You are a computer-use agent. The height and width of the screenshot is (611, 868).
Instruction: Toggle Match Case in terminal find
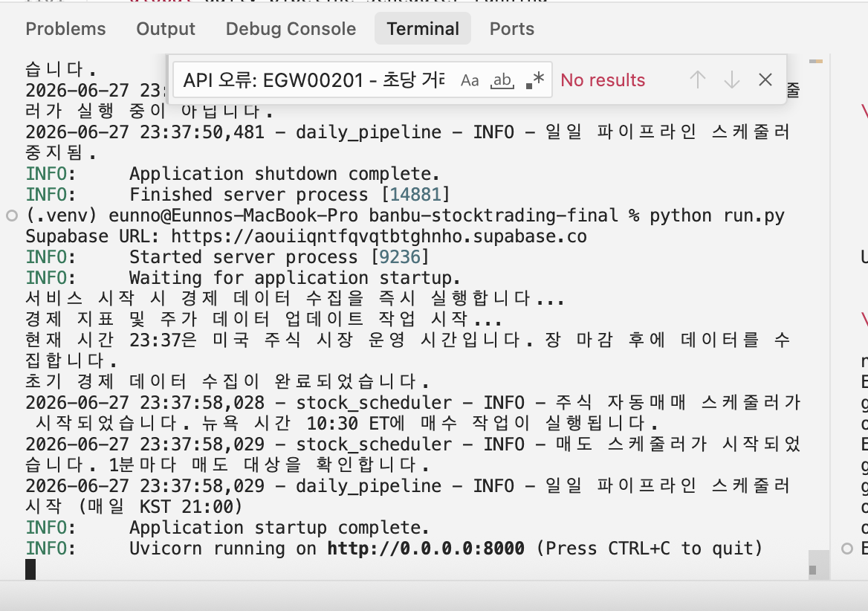[470, 80]
